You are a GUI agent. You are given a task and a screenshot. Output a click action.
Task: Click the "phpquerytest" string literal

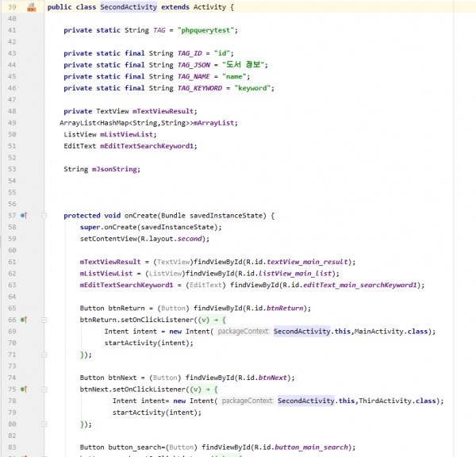tap(205, 30)
